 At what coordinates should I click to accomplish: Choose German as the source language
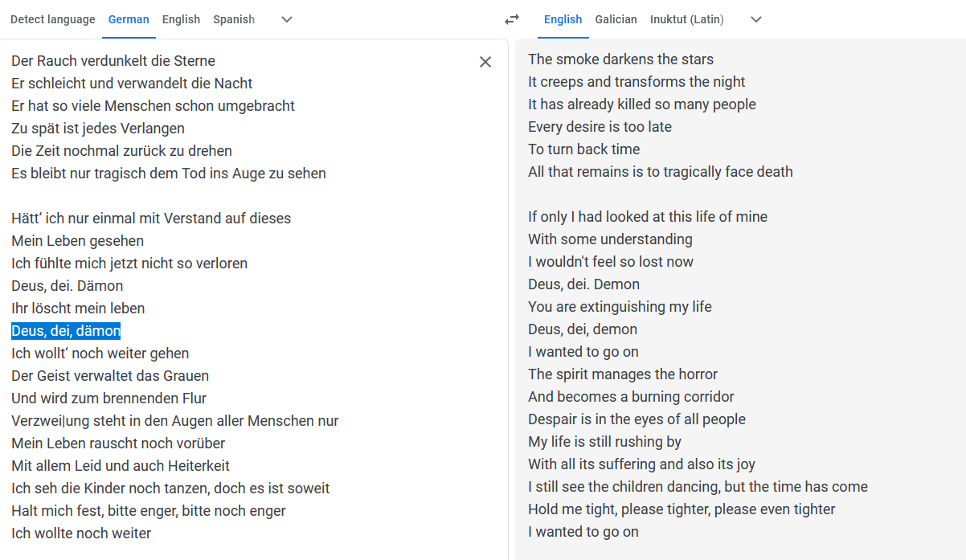[129, 19]
